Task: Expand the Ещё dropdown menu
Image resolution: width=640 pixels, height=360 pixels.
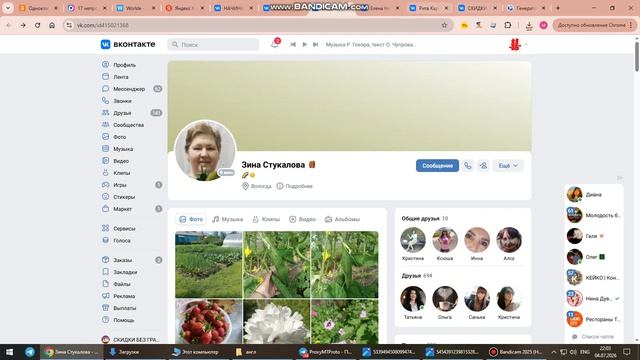Action: tap(508, 166)
